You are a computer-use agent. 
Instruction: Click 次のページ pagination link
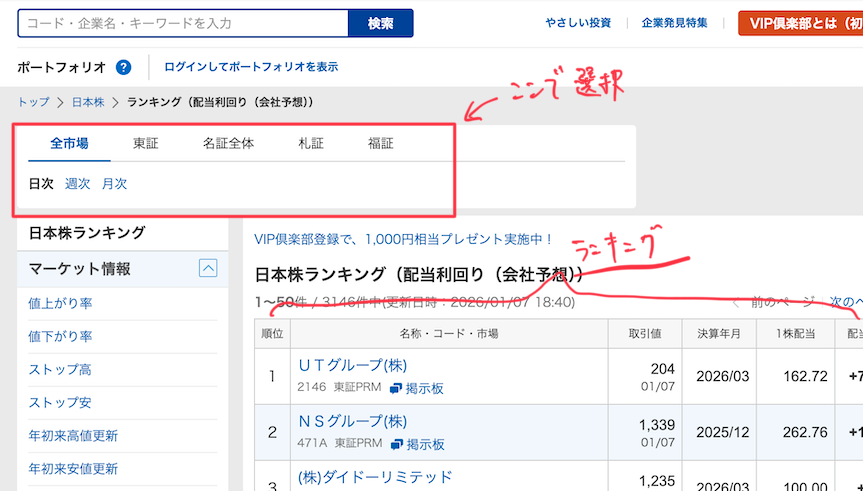click(846, 302)
